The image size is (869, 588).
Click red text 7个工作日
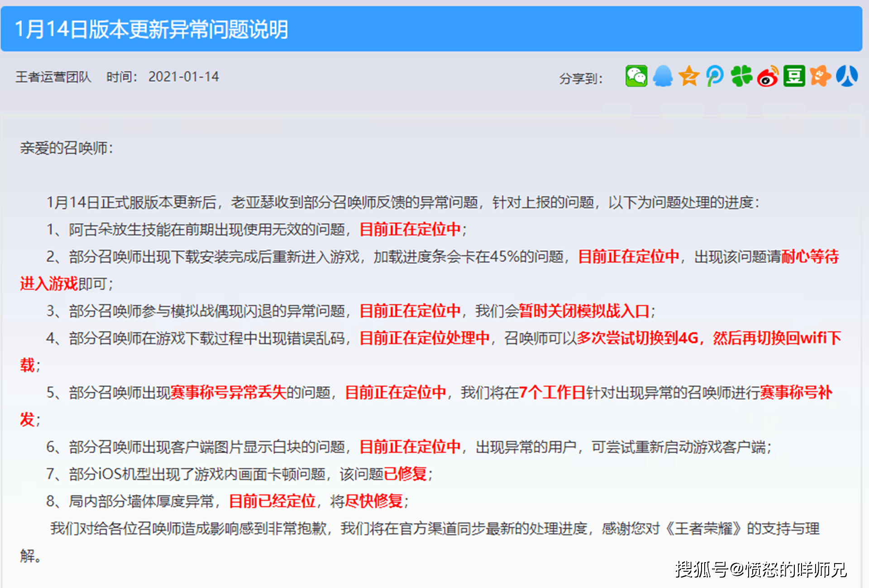click(552, 392)
